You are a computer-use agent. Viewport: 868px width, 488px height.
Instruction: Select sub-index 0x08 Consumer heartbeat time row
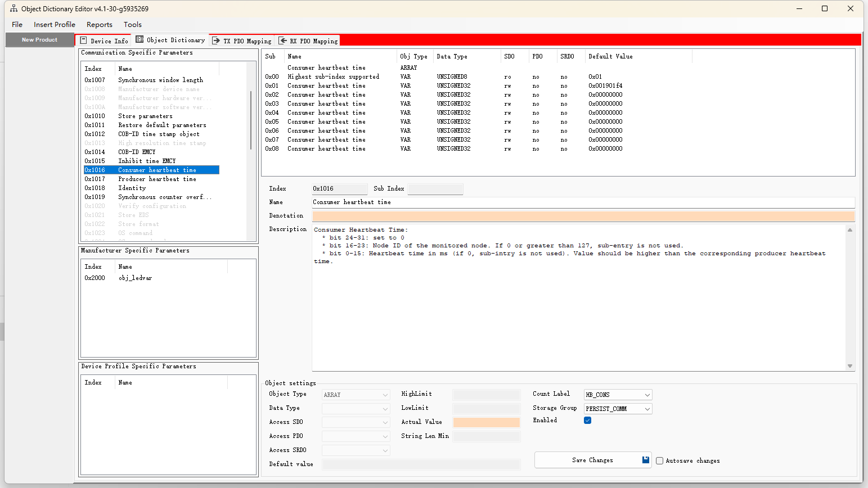pos(478,148)
